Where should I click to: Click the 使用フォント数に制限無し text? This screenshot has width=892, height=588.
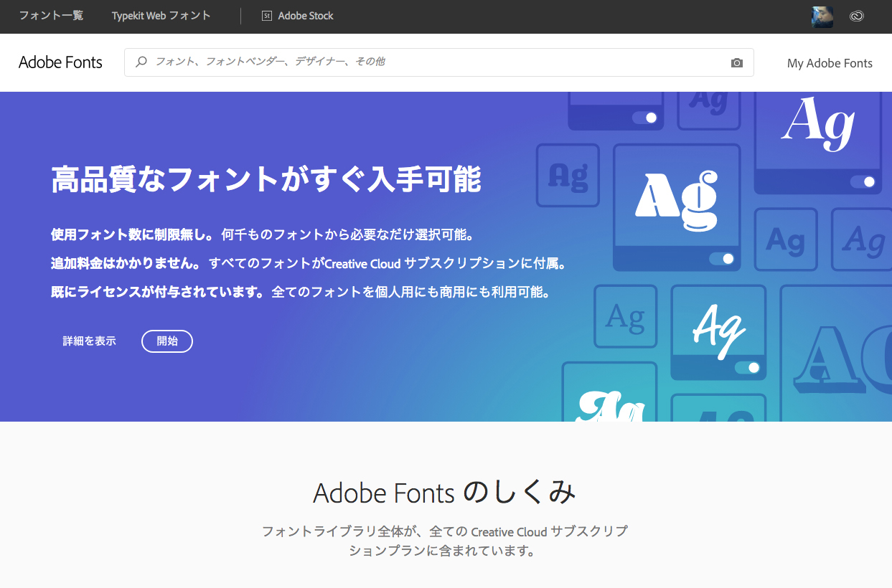(x=133, y=234)
